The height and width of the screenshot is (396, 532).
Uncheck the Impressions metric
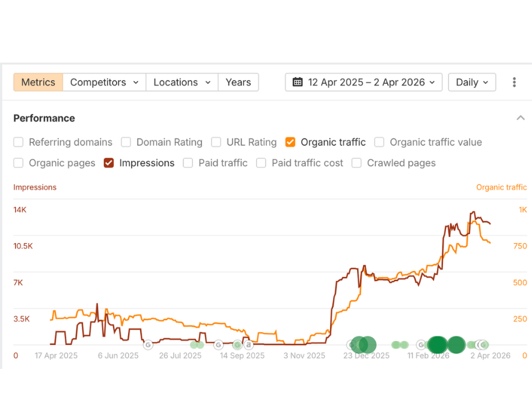coord(109,163)
